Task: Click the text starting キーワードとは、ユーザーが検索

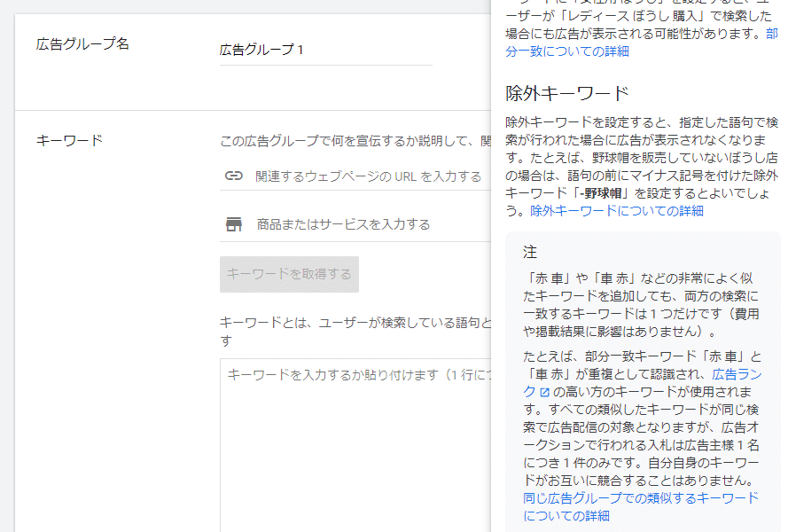Action: [x=355, y=332]
